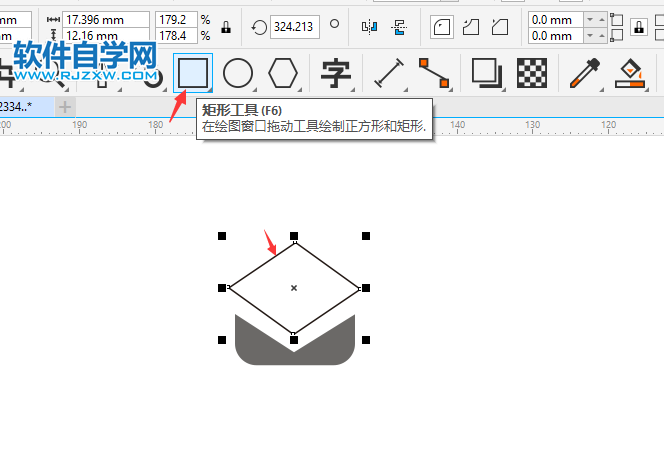The width and height of the screenshot is (664, 450).
Task: Select the Connector tool
Action: (434, 73)
